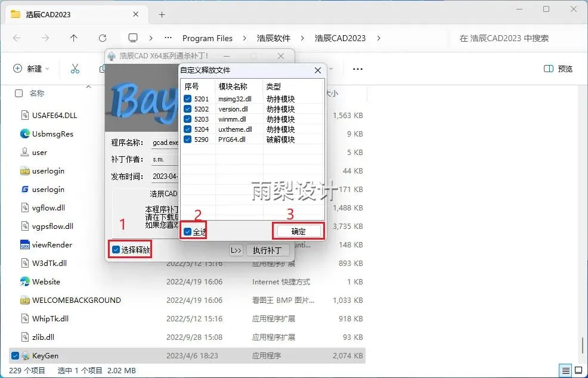588x378 pixels.
Task: Click the back navigation arrow in Explorer
Action: [x=17, y=38]
